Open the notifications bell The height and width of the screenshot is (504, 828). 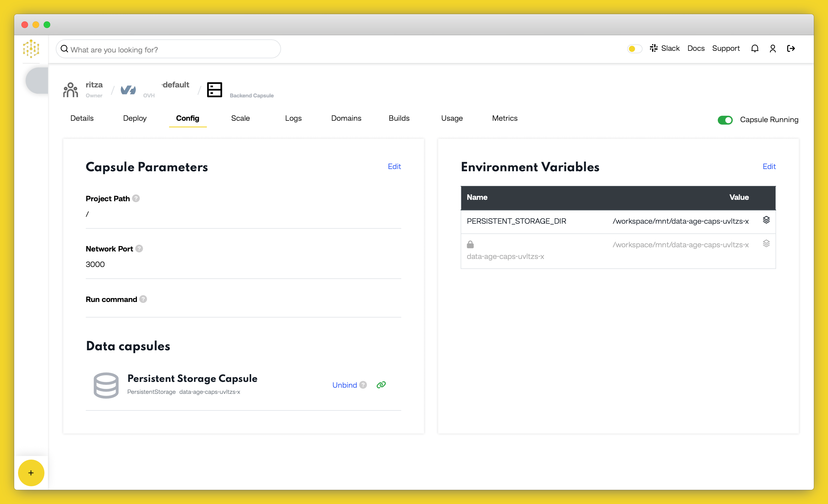tap(755, 48)
